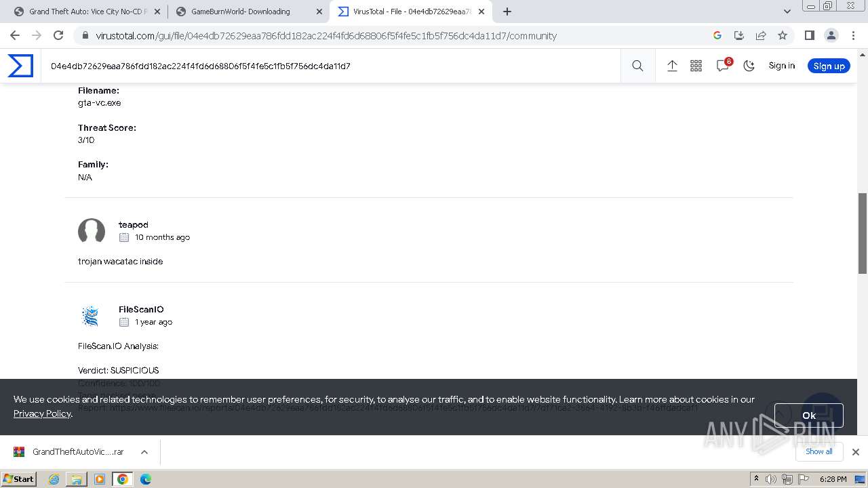Click the gta-vc.exe filename text
The image size is (868, 488).
pyautogui.click(x=99, y=103)
